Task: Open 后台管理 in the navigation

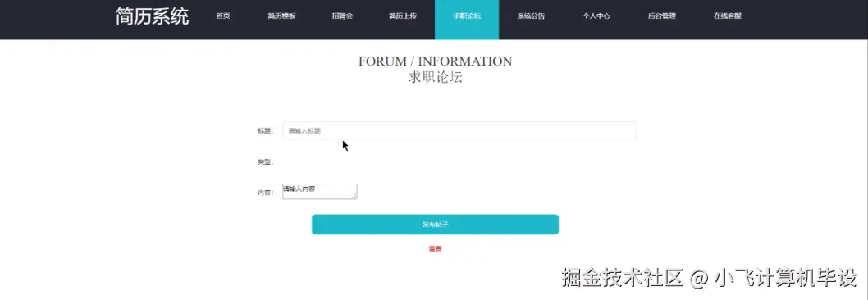Action: tap(661, 16)
